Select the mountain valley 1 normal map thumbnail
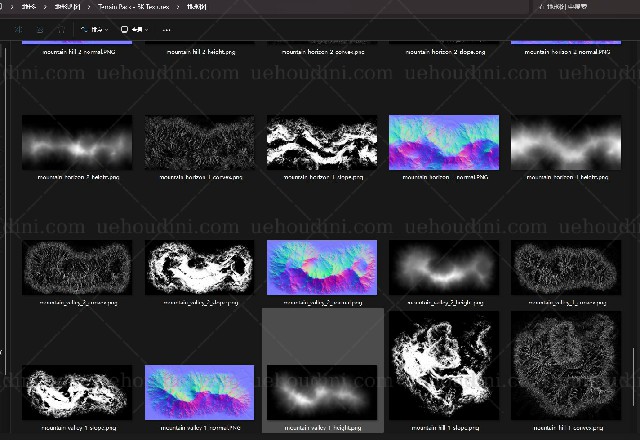The height and width of the screenshot is (440, 640). coord(200,392)
